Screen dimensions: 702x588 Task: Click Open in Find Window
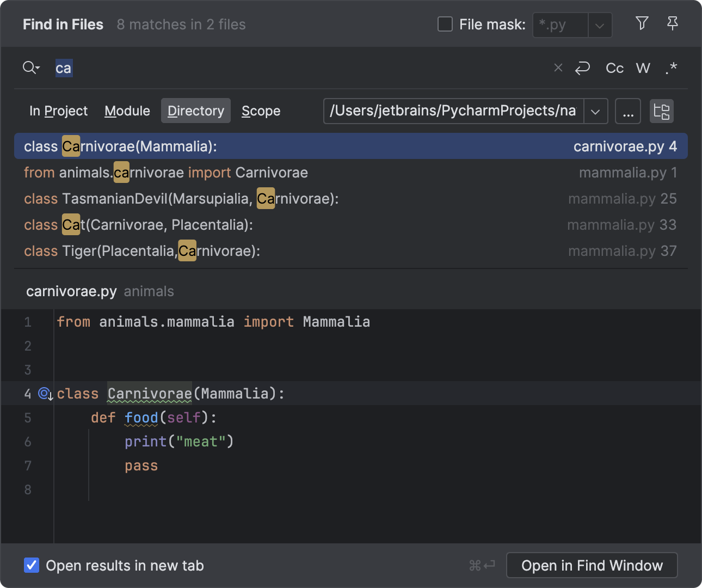[592, 565]
